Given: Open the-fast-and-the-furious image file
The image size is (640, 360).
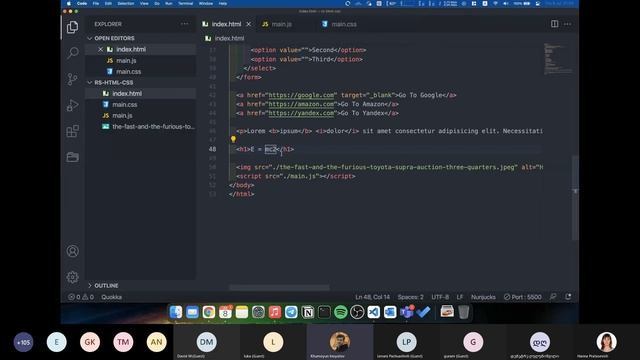Looking at the screenshot, I should pos(149,127).
